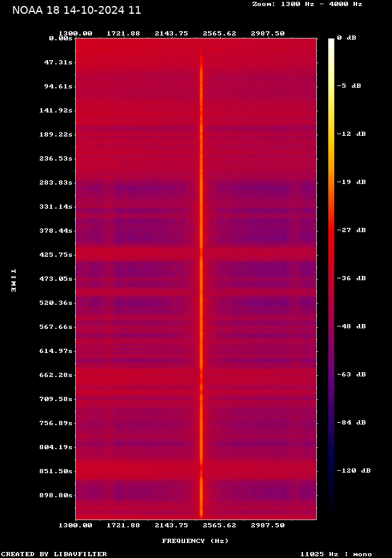The width and height of the screenshot is (392, 558).
Task: Click the bottom axis 1721.88 frequency tick
Action: 123,525
